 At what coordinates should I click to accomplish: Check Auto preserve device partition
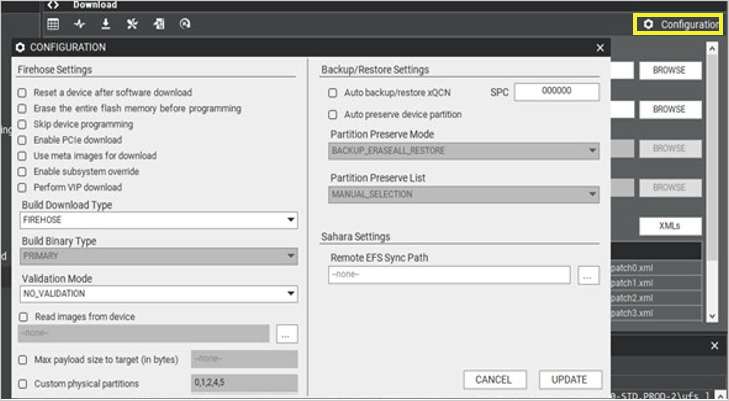click(332, 115)
